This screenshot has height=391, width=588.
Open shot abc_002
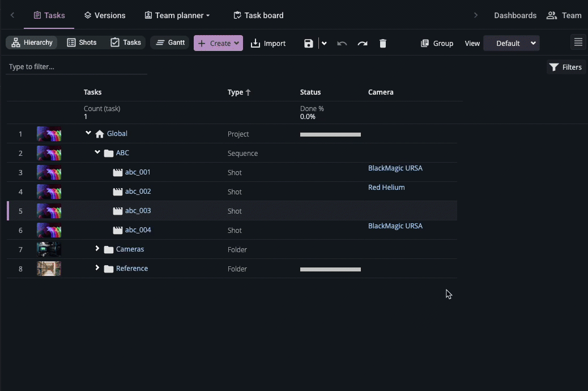tap(138, 191)
